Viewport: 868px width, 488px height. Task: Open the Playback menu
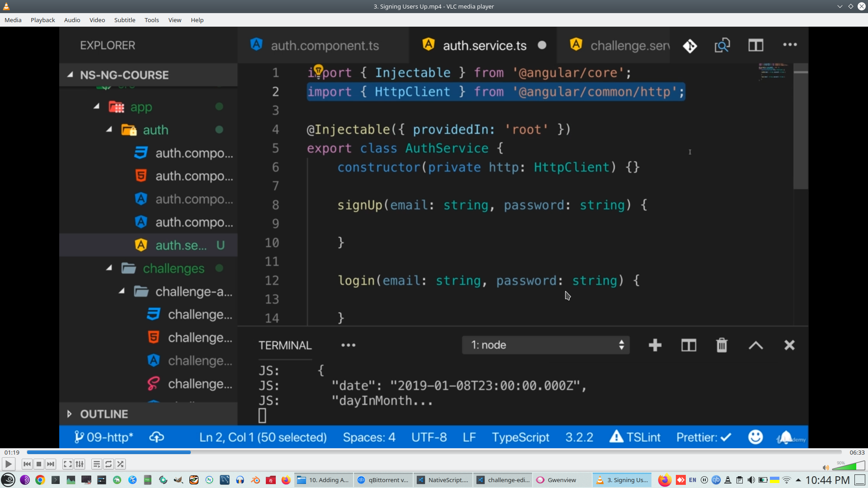[42, 20]
